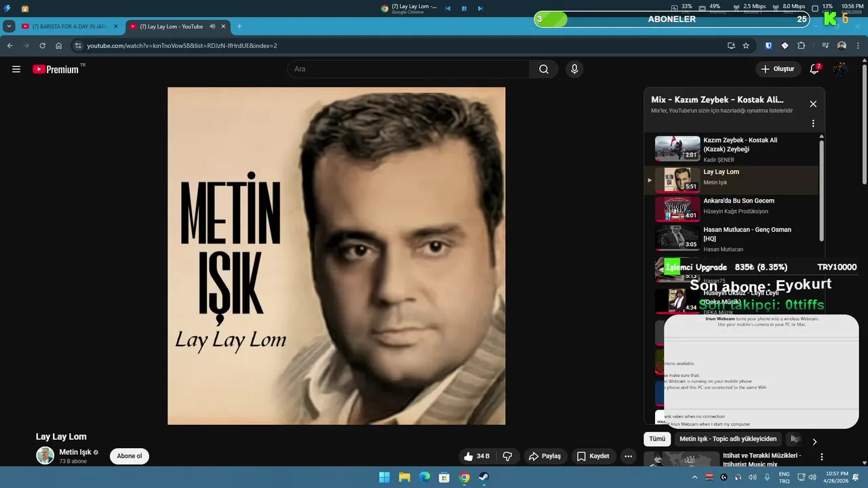
Task: Open the Chrome extensions puzzle icon
Action: coord(801,45)
